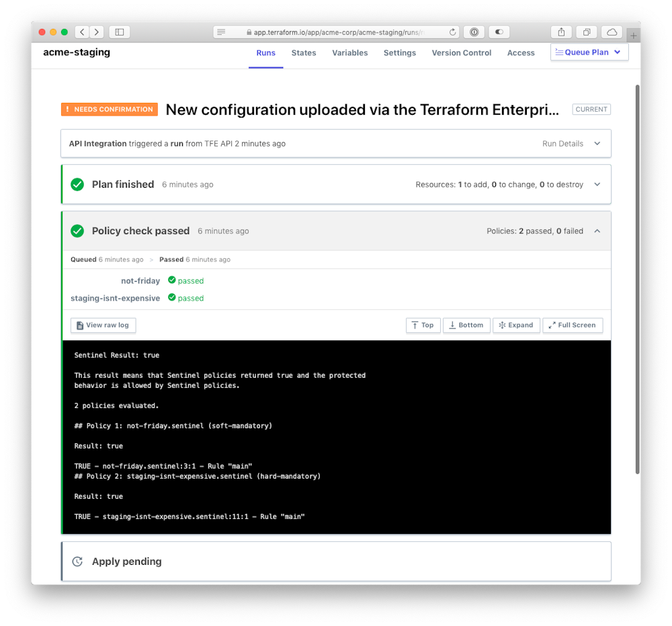672x626 pixels.
Task: Click the View raw log button
Action: pyautogui.click(x=103, y=325)
